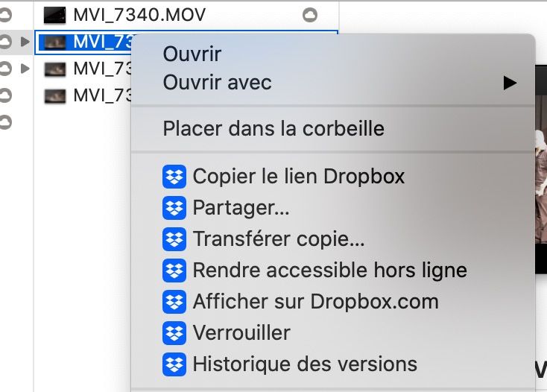Choose Verrouiller menu entry

(x=241, y=333)
